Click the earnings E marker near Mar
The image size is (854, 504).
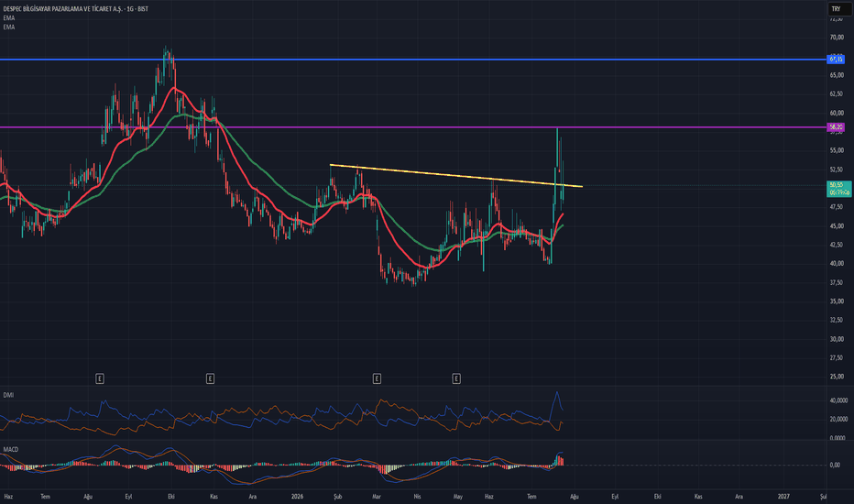coord(377,378)
